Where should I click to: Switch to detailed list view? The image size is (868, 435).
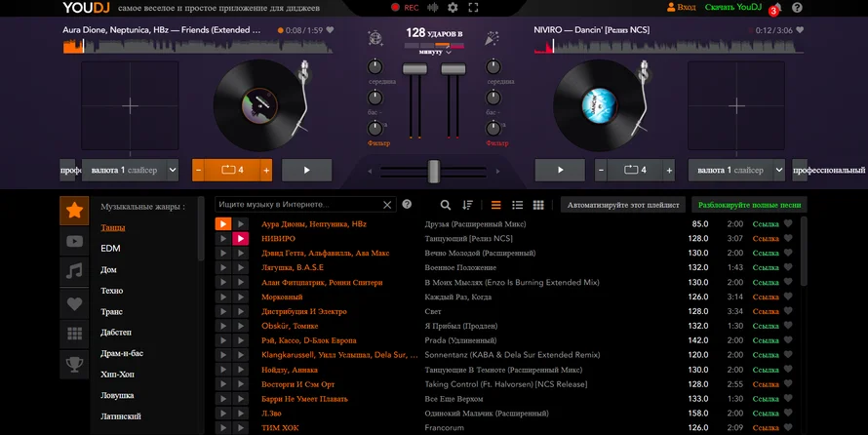coord(518,205)
